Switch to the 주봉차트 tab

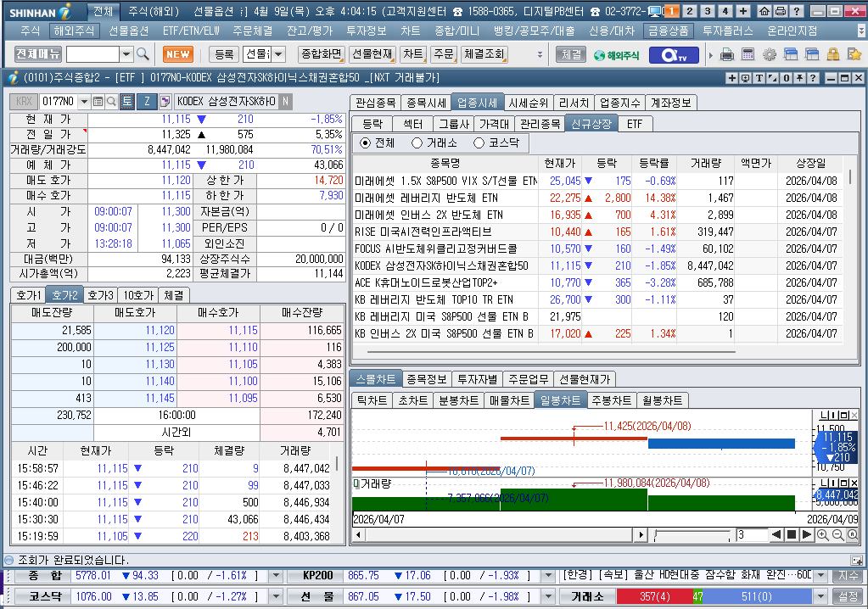point(611,400)
